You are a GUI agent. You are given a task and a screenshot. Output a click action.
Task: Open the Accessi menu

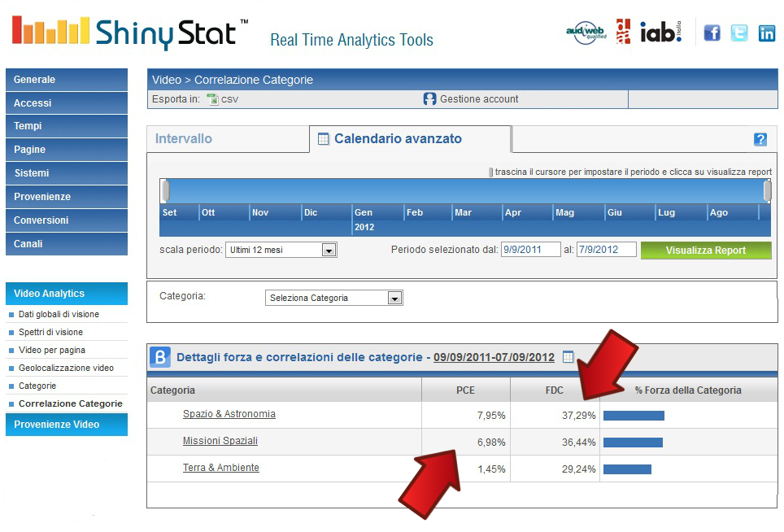tap(67, 103)
